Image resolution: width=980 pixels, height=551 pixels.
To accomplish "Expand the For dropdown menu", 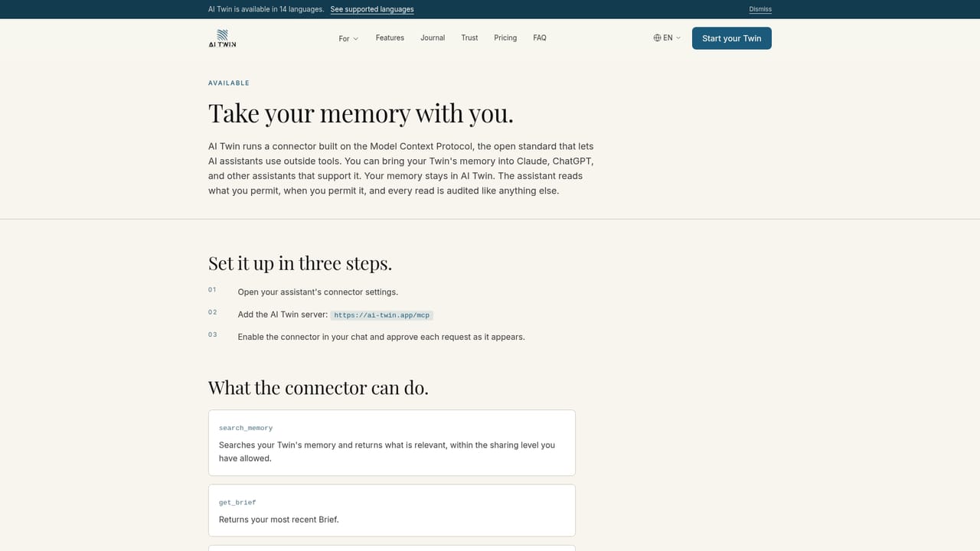I will coord(348,38).
